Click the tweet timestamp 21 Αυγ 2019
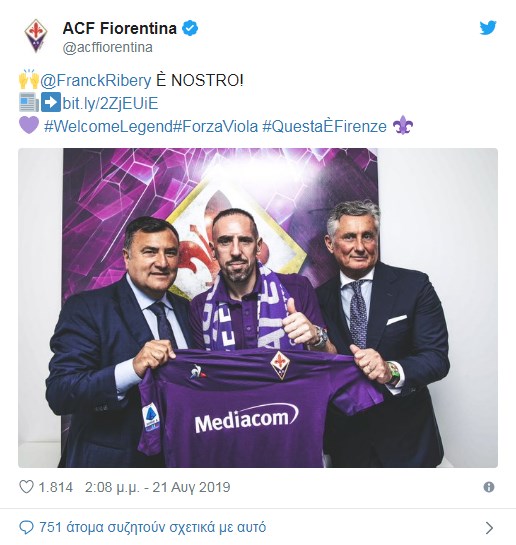Viewport: 516px width, 545px height. click(158, 487)
